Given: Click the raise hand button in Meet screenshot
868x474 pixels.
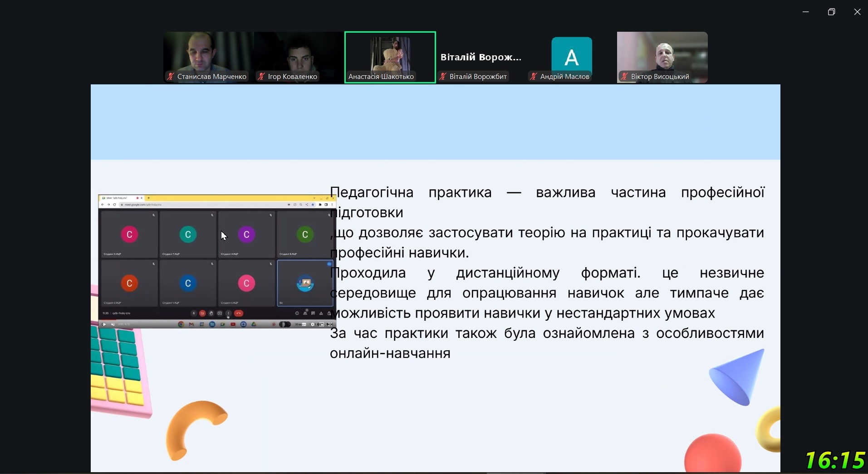Looking at the screenshot, I should pyautogui.click(x=211, y=313).
